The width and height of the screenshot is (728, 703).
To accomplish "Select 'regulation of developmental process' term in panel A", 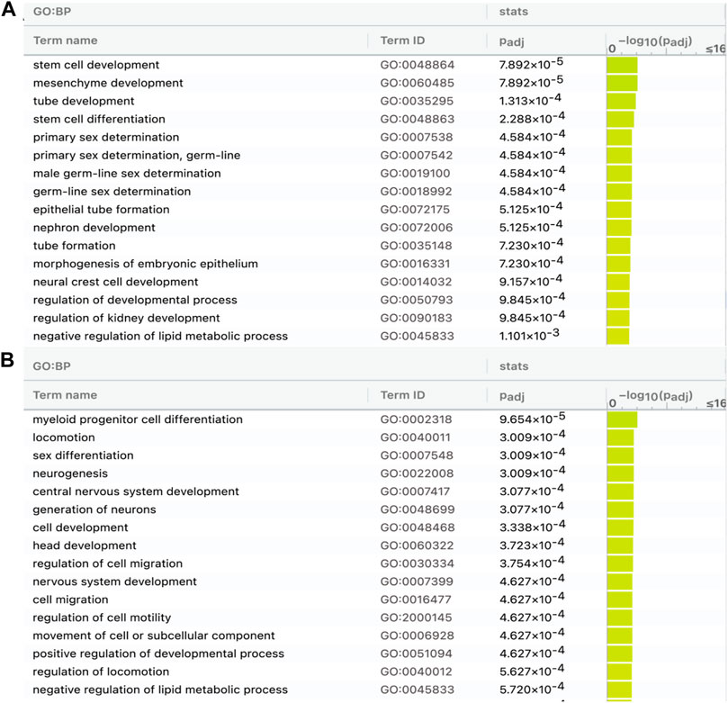I will pos(135,301).
